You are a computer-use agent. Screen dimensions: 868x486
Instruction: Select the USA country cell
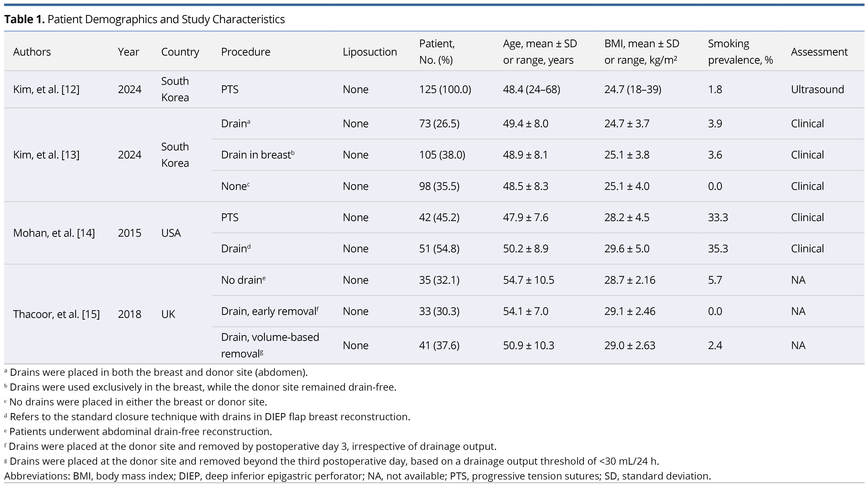pyautogui.click(x=171, y=233)
